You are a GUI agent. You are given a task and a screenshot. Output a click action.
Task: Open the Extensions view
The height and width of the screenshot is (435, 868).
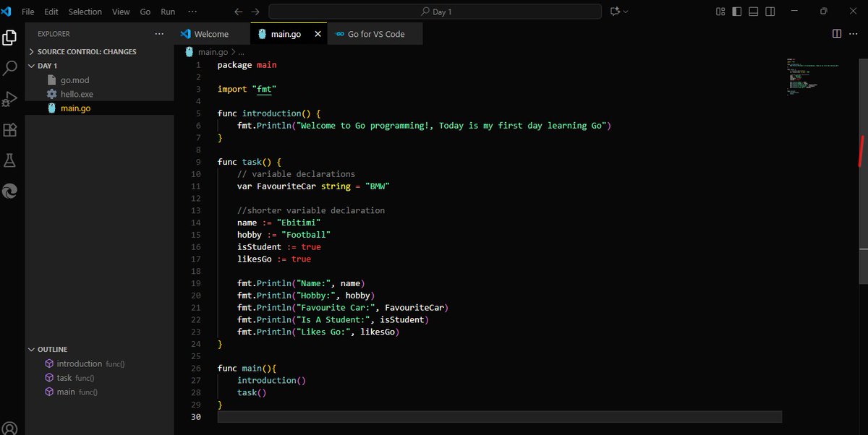pyautogui.click(x=9, y=130)
